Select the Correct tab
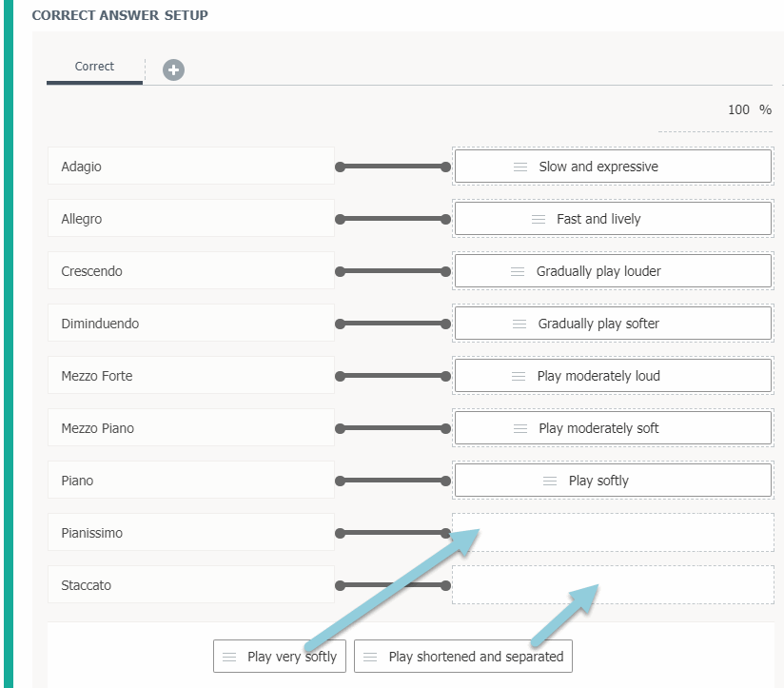 coord(94,67)
